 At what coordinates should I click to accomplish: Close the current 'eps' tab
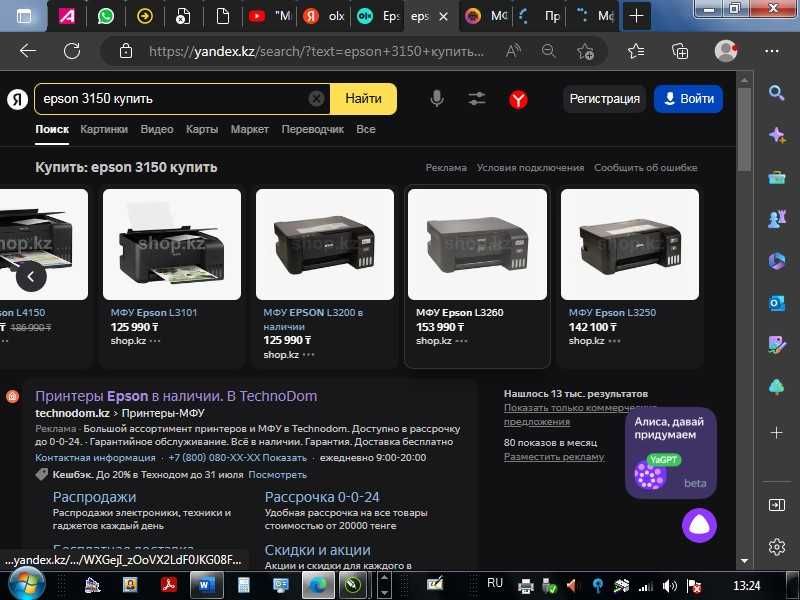443,17
